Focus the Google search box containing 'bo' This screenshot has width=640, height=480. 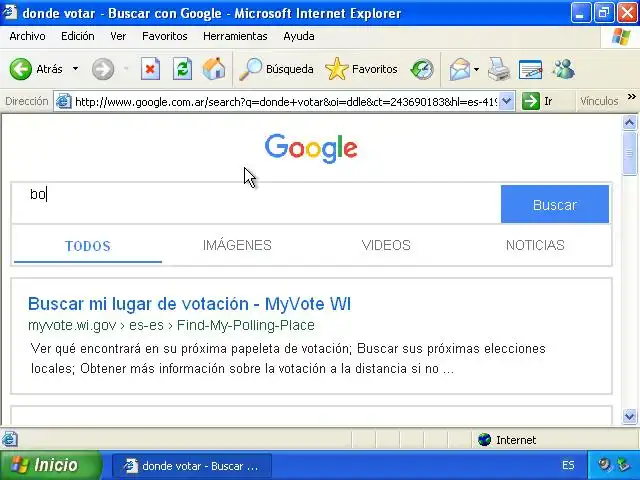(256, 203)
